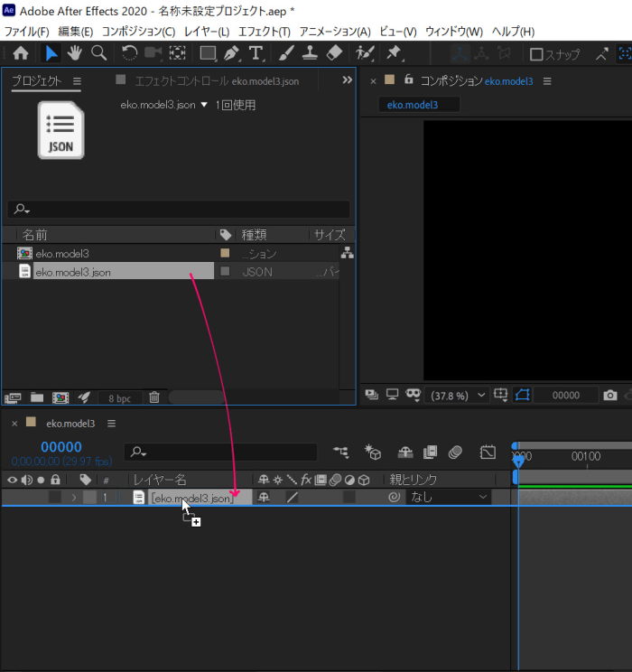
Task: Toggle Draft 3D in the timeline
Action: (x=373, y=452)
